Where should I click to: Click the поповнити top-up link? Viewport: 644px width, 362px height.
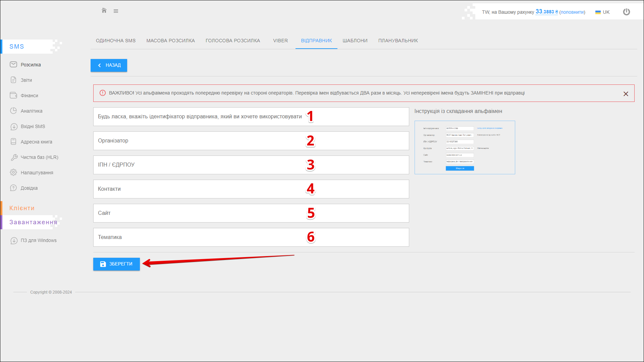point(572,12)
